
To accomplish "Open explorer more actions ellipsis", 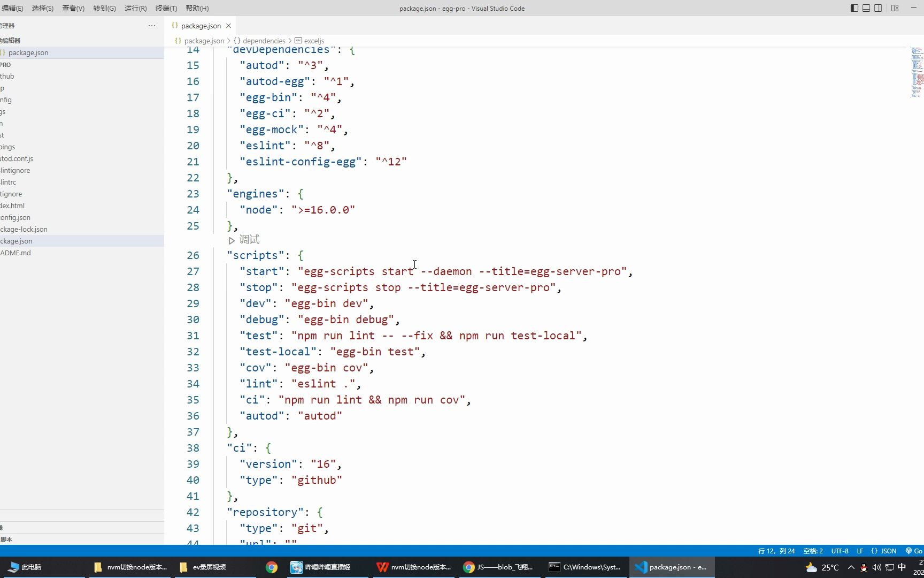I will 152,26.
